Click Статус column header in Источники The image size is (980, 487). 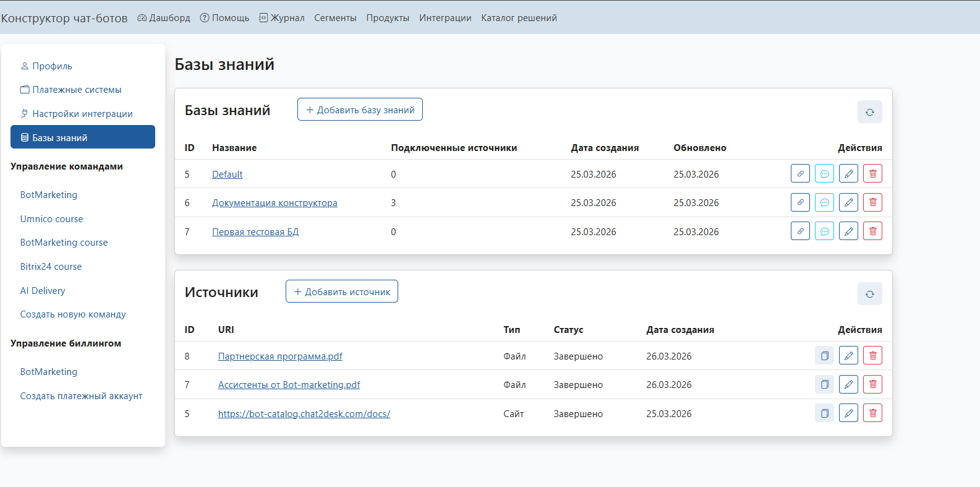568,330
